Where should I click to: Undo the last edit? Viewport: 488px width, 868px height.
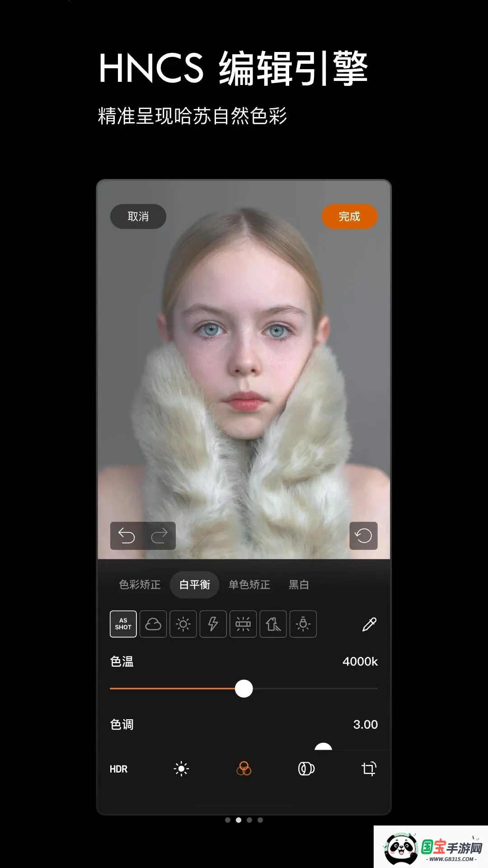pos(127,536)
